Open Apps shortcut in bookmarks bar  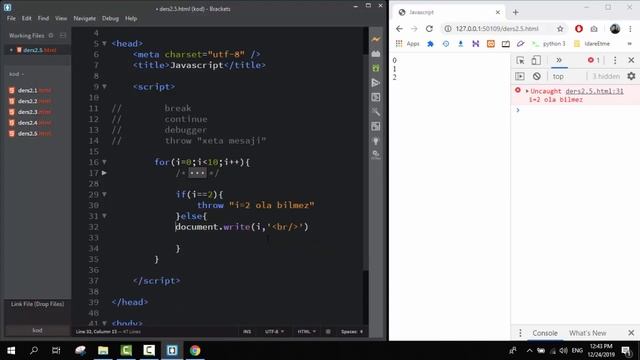point(407,44)
